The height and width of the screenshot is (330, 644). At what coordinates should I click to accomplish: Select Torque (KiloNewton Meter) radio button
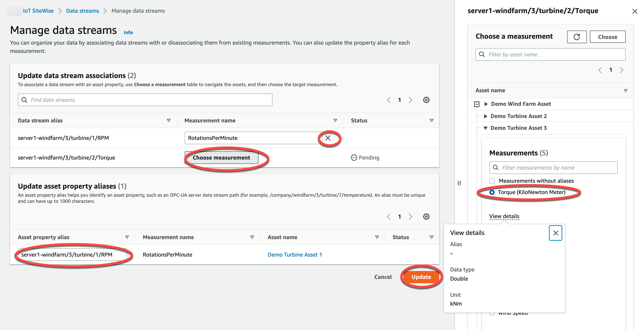pos(492,192)
